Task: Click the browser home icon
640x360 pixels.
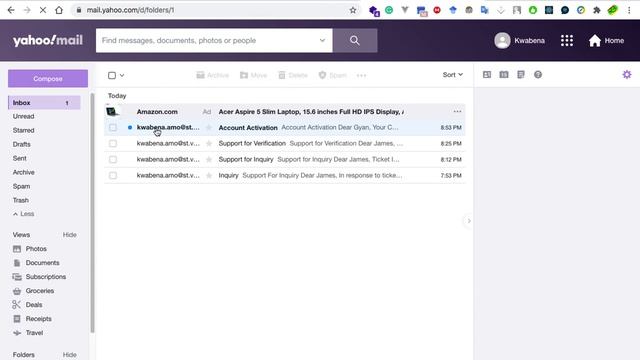Action: click(59, 10)
